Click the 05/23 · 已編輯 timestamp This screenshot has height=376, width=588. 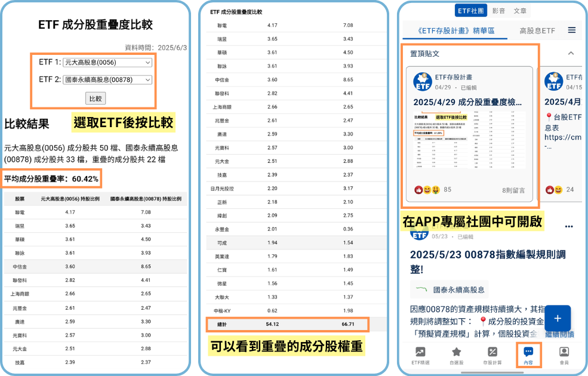[452, 236]
